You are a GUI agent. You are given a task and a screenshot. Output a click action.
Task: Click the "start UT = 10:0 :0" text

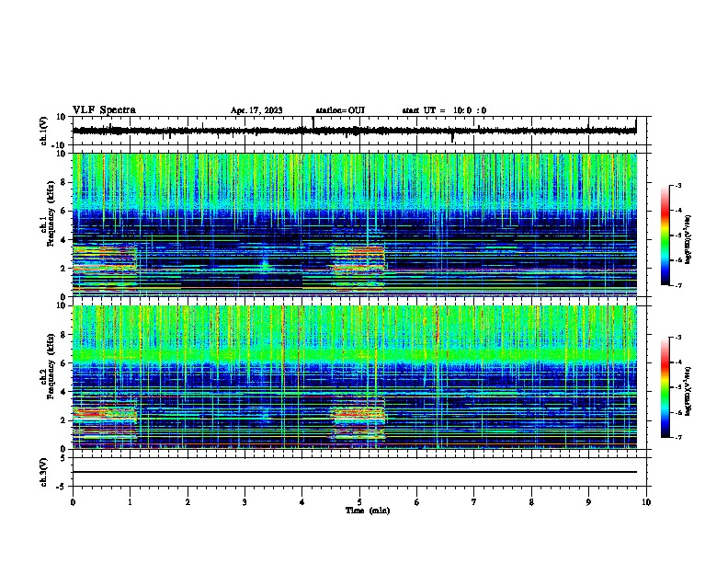[x=444, y=110]
